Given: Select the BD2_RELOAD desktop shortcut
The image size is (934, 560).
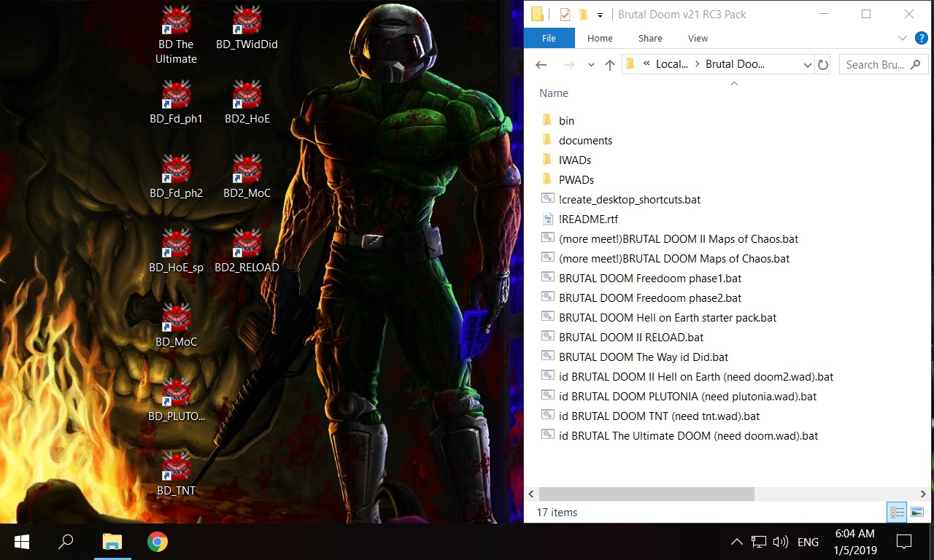Looking at the screenshot, I should coord(247,251).
